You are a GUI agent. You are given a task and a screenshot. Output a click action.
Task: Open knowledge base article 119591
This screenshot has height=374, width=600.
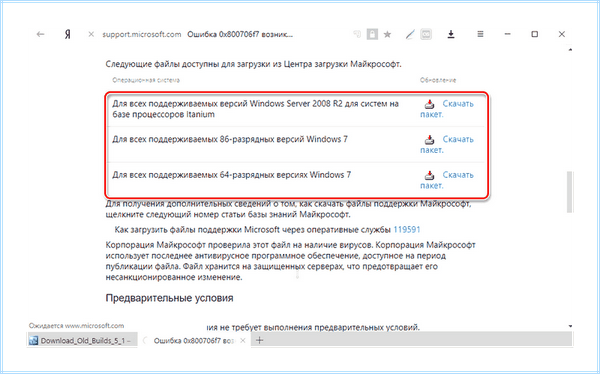tap(407, 230)
